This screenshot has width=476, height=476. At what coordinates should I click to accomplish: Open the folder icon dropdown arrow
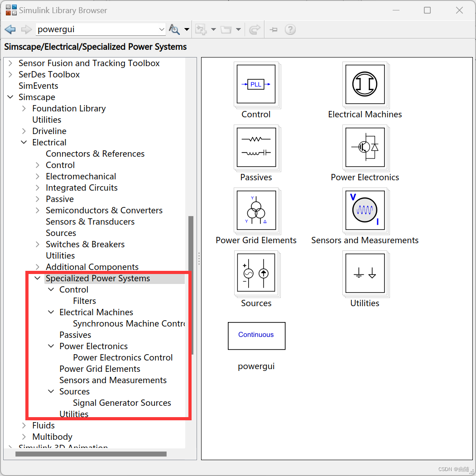[238, 29]
